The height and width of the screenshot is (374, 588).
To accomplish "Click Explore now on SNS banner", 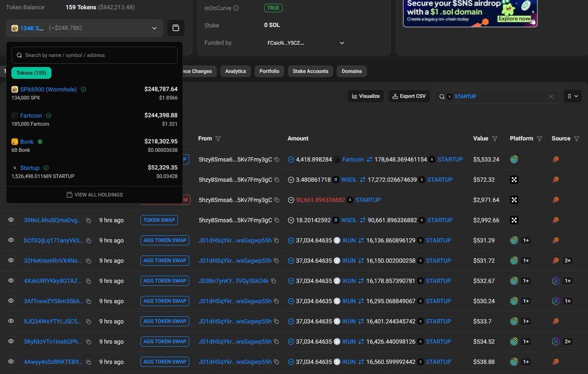I will (x=514, y=19).
